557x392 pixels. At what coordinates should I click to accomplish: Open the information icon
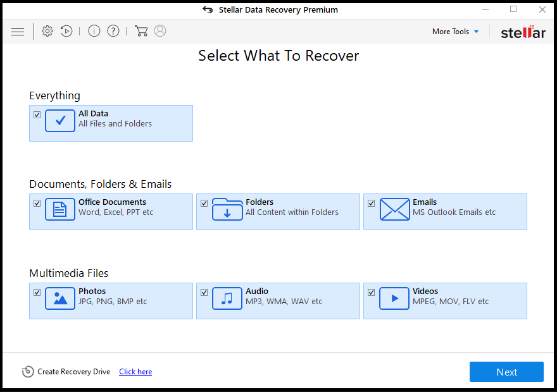point(94,31)
